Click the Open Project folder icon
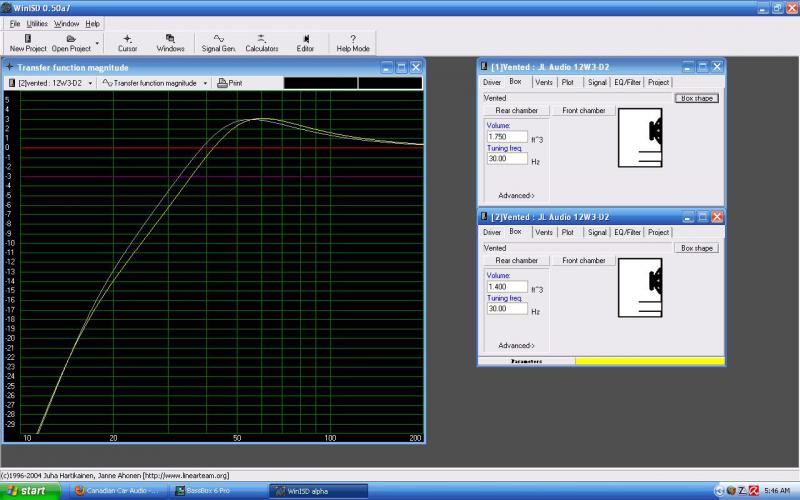 point(70,39)
